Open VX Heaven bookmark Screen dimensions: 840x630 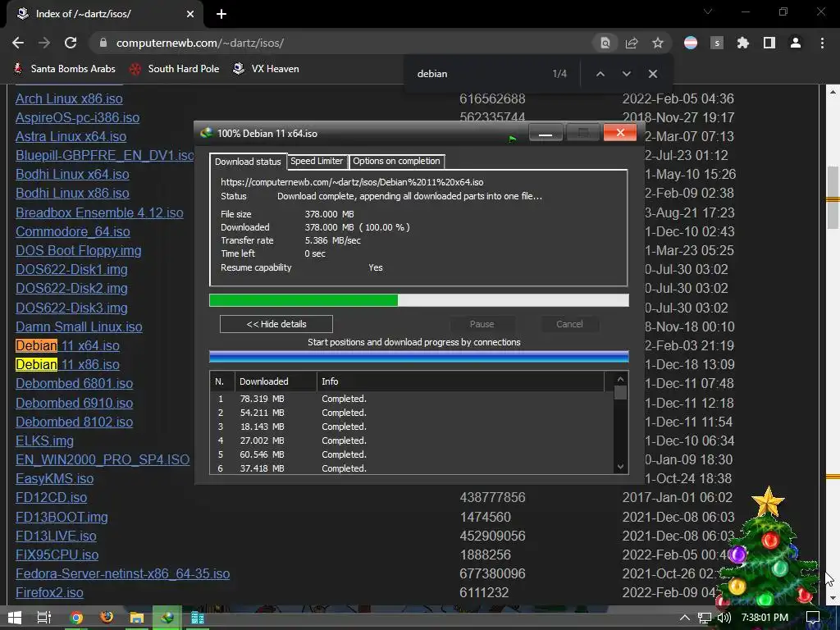pyautogui.click(x=267, y=69)
